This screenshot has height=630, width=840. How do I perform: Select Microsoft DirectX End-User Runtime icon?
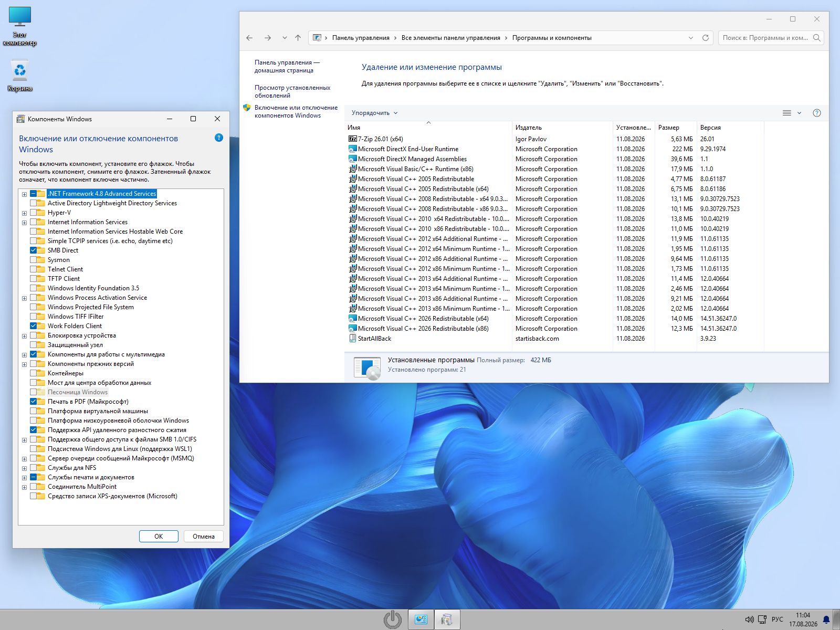coord(353,149)
